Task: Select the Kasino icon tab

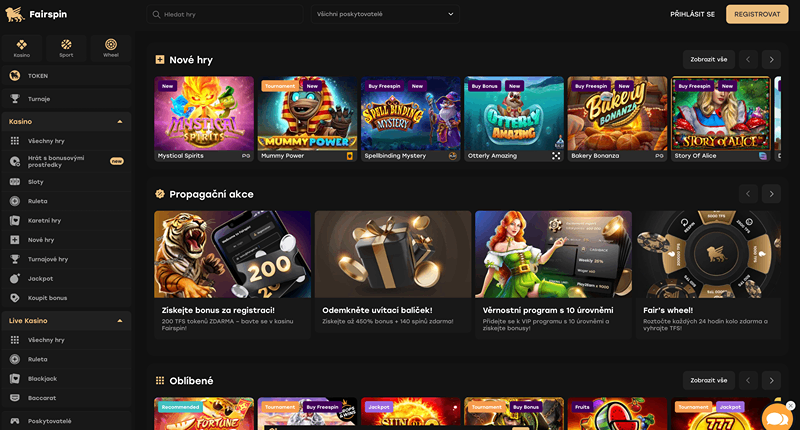Action: [x=21, y=48]
